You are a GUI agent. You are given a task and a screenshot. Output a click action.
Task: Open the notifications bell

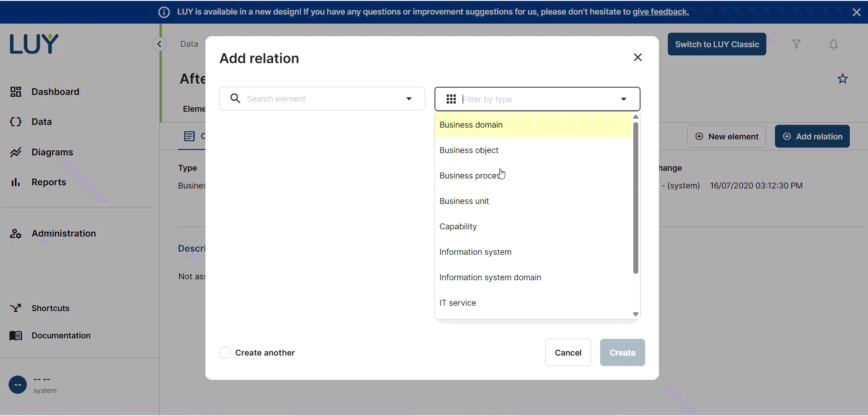click(833, 44)
